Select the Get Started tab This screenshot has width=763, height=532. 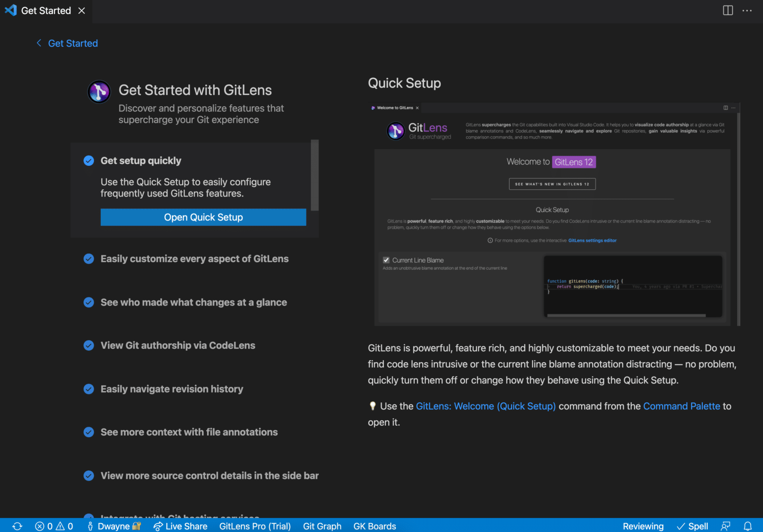tap(46, 10)
